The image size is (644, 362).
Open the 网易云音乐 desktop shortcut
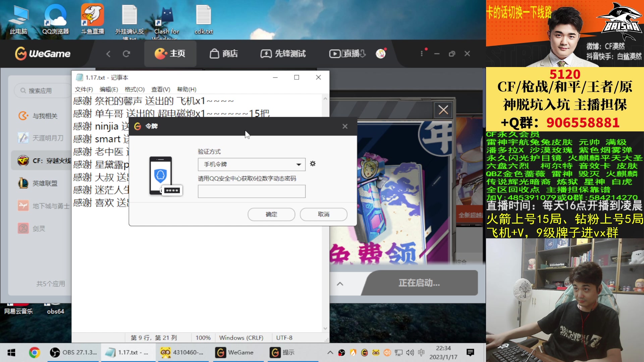pos(18,309)
